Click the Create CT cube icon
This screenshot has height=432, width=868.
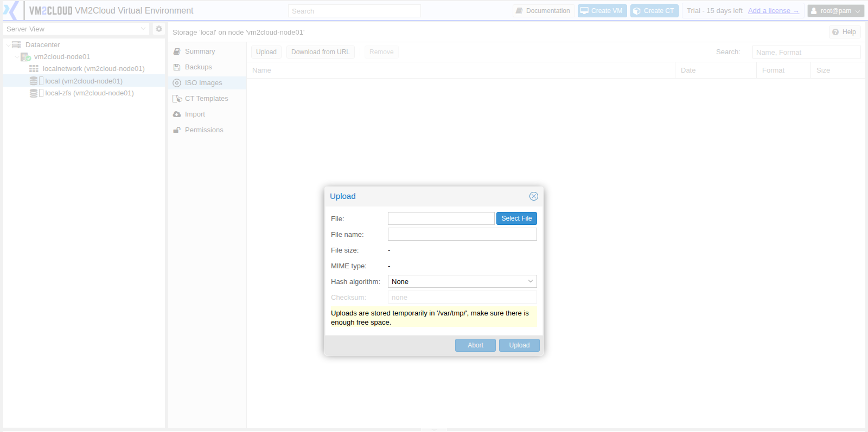click(x=637, y=11)
